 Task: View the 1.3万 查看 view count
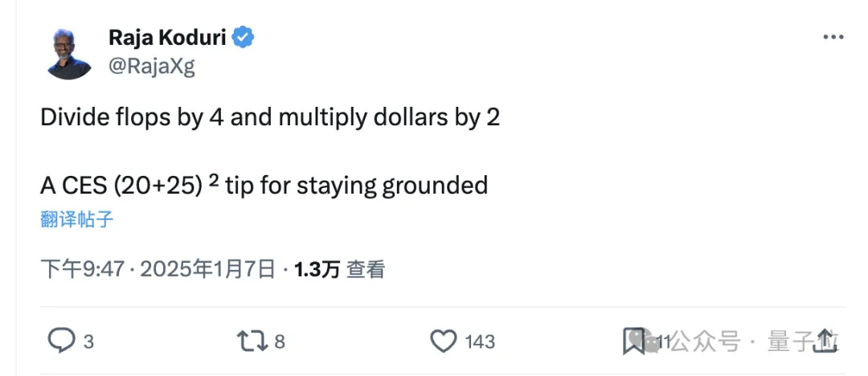point(340,269)
